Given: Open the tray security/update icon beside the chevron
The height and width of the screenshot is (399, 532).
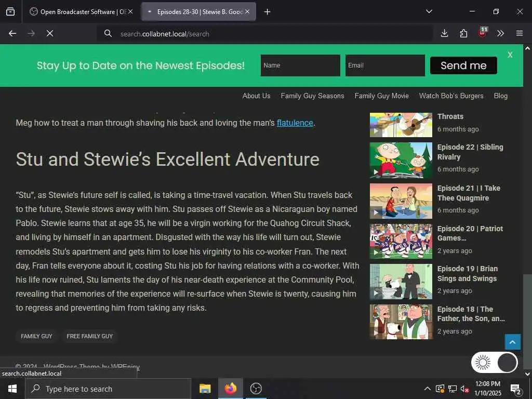Looking at the screenshot, I should [440, 389].
